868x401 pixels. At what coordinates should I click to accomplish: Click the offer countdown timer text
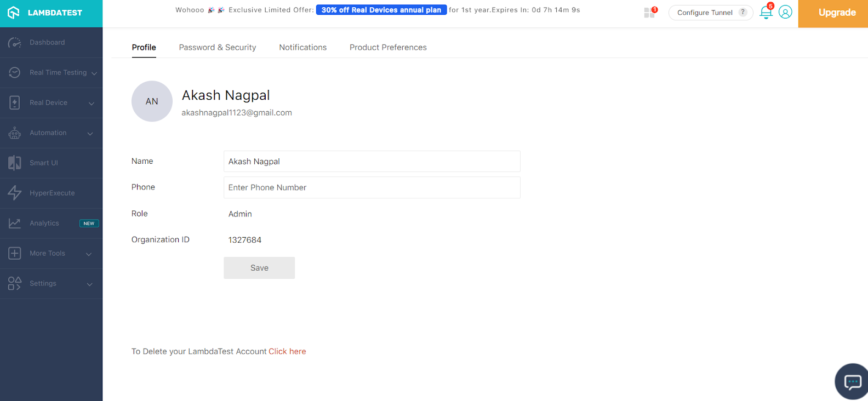pos(556,10)
